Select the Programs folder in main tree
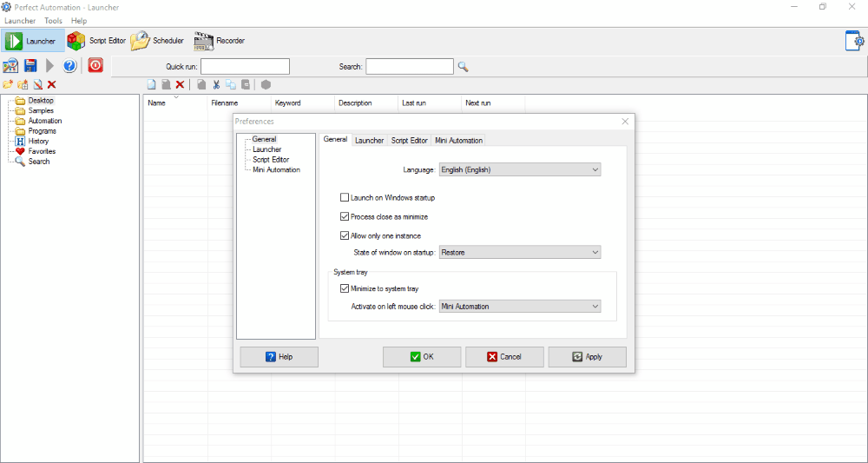 [42, 131]
